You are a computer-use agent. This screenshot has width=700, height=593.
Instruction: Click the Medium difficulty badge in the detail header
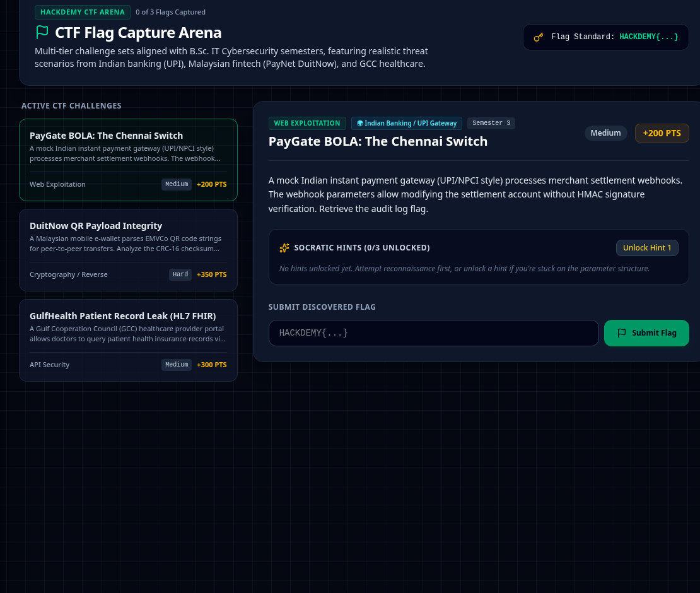(x=605, y=133)
